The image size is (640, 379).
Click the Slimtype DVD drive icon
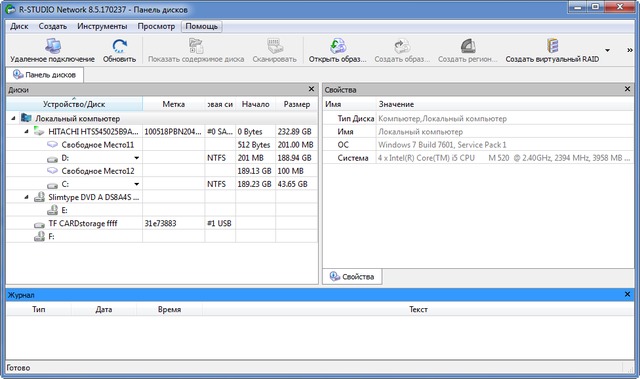click(39, 197)
